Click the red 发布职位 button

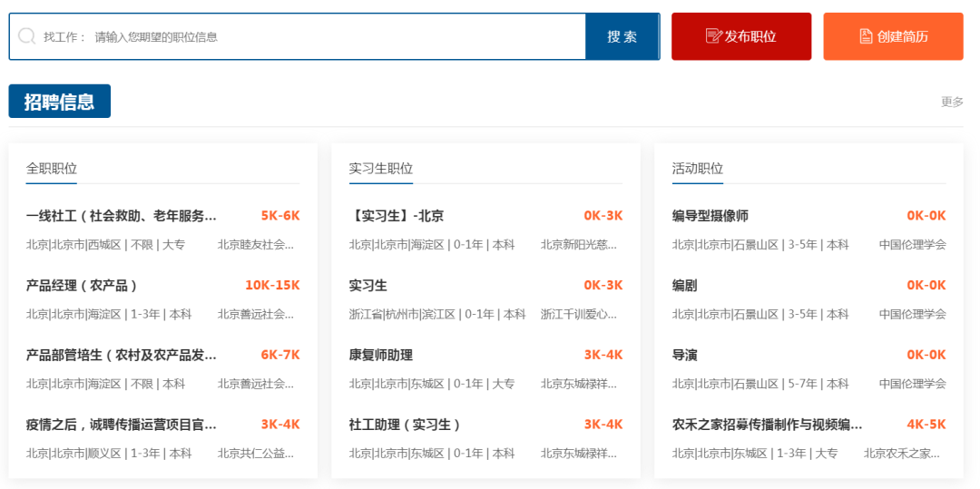coord(741,36)
